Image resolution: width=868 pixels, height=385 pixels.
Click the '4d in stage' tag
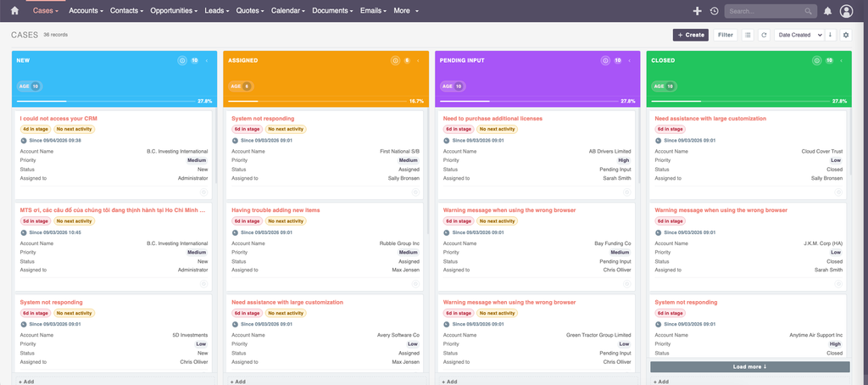point(36,129)
